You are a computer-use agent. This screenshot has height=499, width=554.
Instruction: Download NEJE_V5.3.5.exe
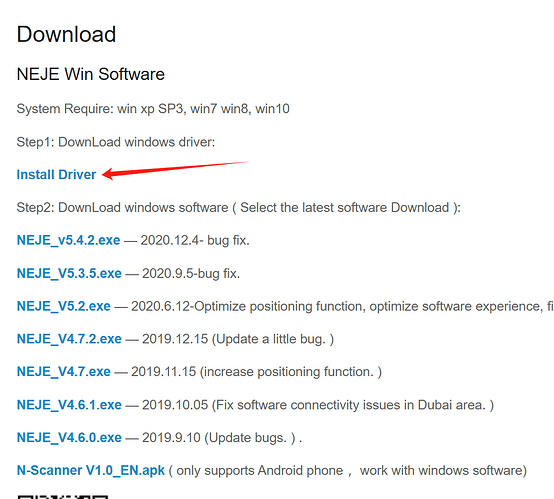click(69, 273)
